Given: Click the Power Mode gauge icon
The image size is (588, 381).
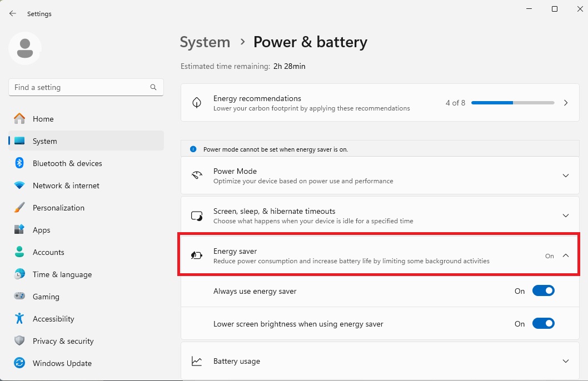Looking at the screenshot, I should click(197, 176).
